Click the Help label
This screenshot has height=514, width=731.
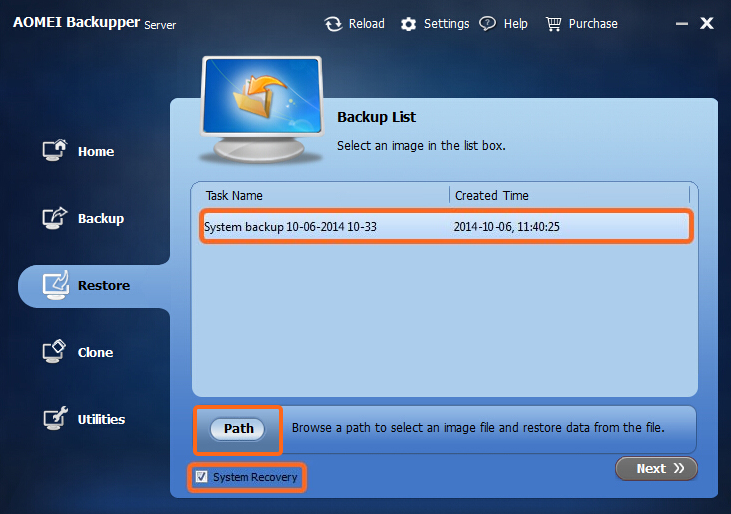click(x=515, y=24)
